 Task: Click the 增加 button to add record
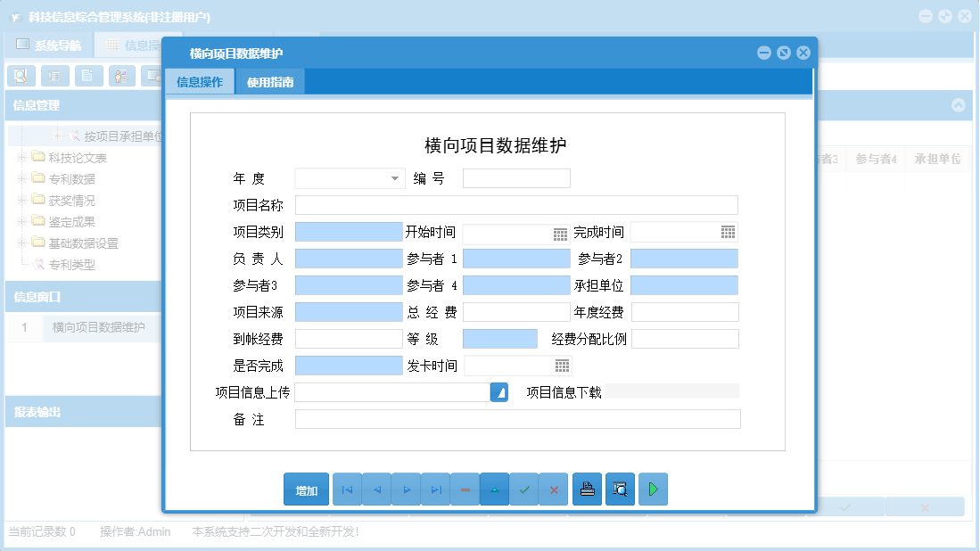click(305, 489)
